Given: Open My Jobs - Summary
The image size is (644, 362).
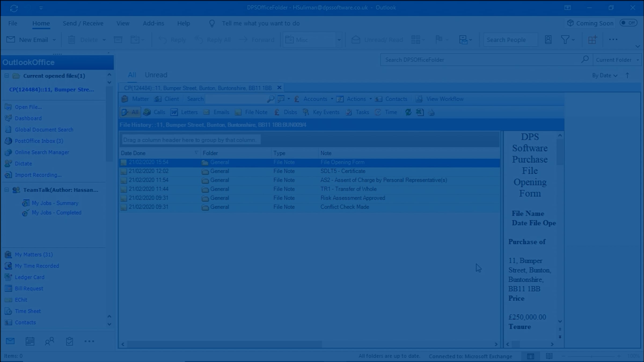Looking at the screenshot, I should point(55,203).
